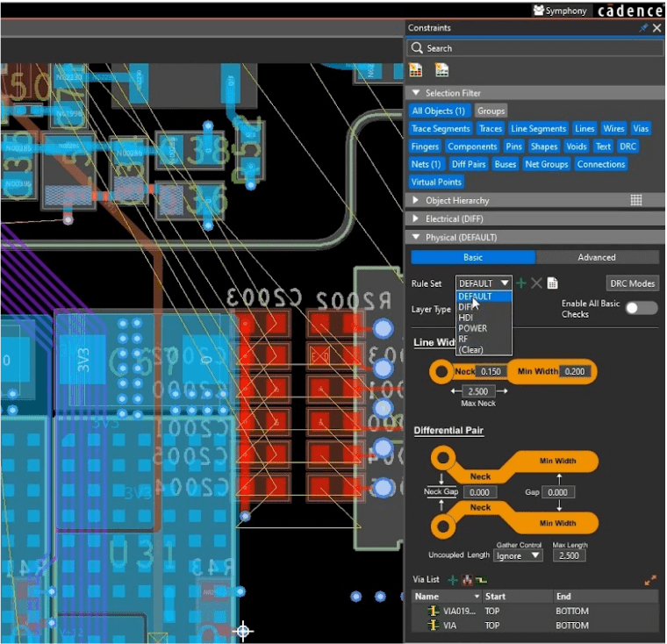Viewport: 667px width, 644px height.
Task: Click the Symphony icon in title bar
Action: 539,11
